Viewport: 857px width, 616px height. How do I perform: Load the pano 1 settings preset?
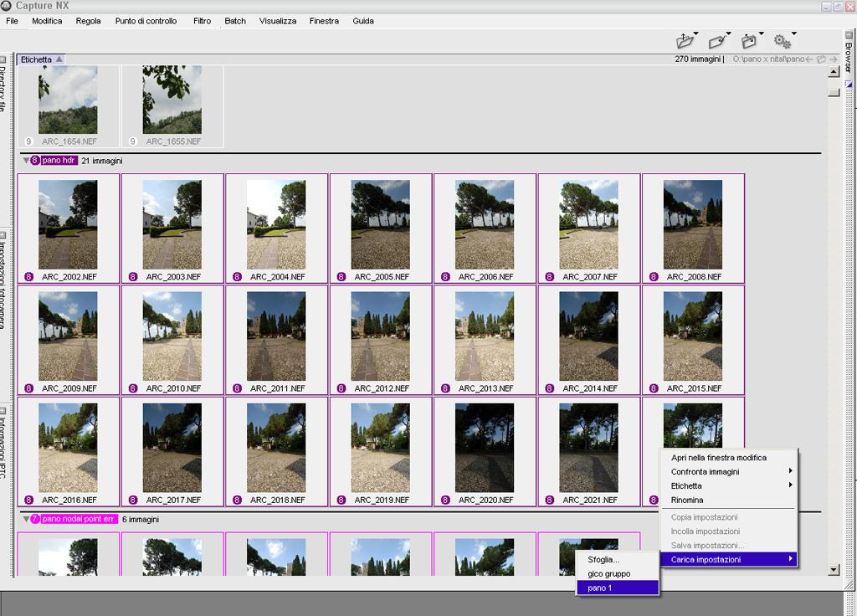[618, 588]
